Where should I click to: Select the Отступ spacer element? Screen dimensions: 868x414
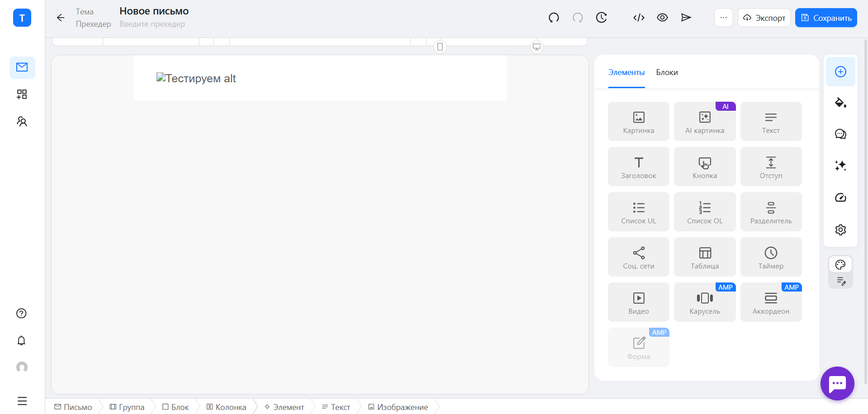click(x=771, y=166)
